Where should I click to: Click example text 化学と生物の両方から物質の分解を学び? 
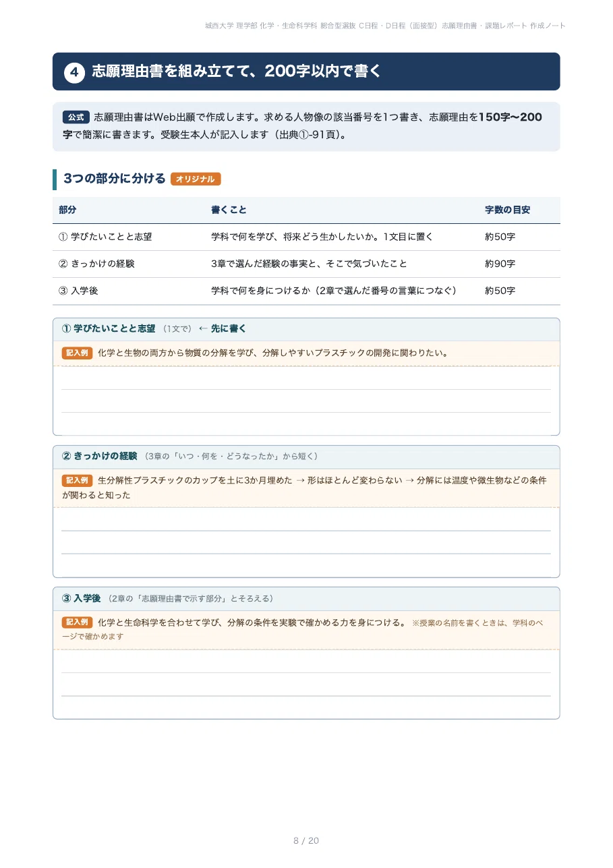click(x=273, y=353)
